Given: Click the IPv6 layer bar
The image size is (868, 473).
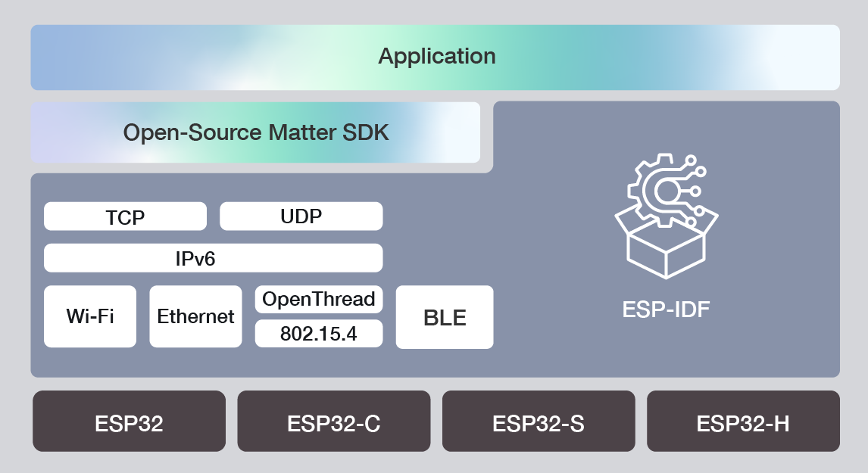Looking at the screenshot, I should tap(213, 258).
